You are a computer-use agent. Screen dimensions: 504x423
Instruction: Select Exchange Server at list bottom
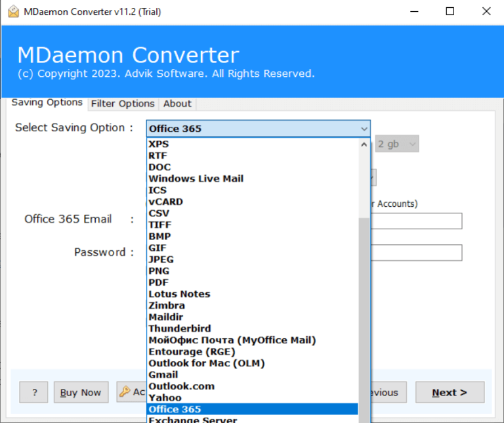253,419
